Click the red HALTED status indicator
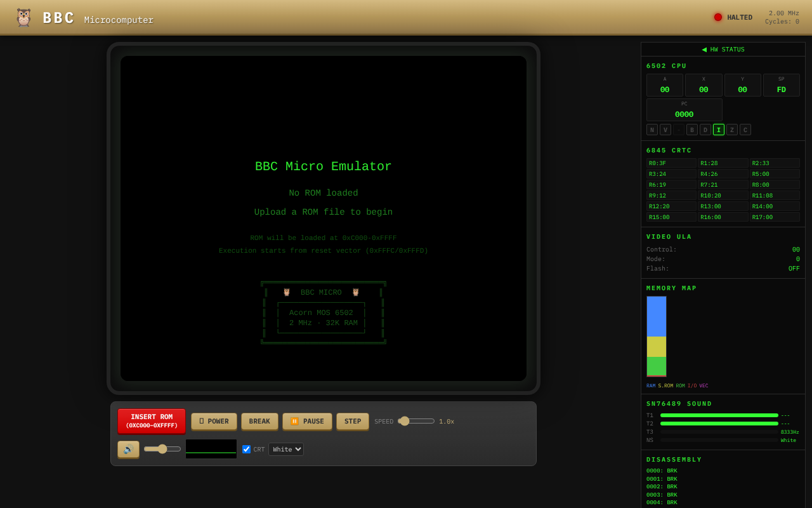 click(717, 17)
